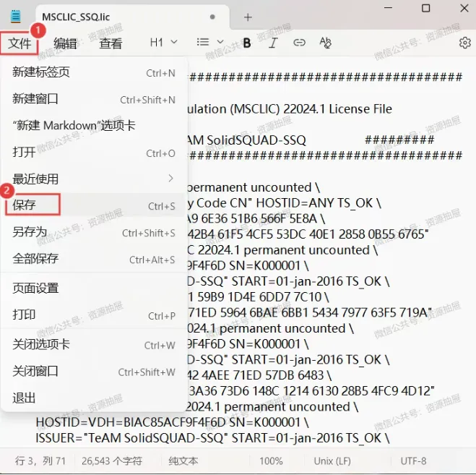This screenshot has width=476, height=475.
Task: Click the Notepad app icon
Action: pos(15,17)
